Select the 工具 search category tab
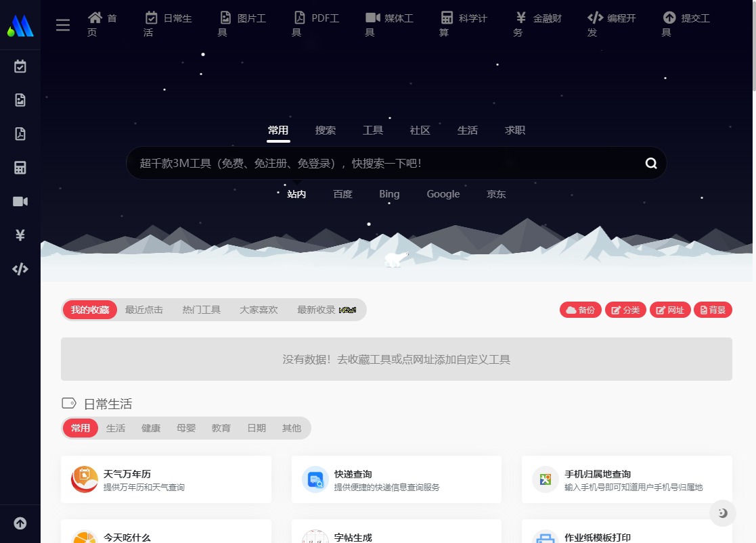The width and height of the screenshot is (756, 543). [x=373, y=131]
